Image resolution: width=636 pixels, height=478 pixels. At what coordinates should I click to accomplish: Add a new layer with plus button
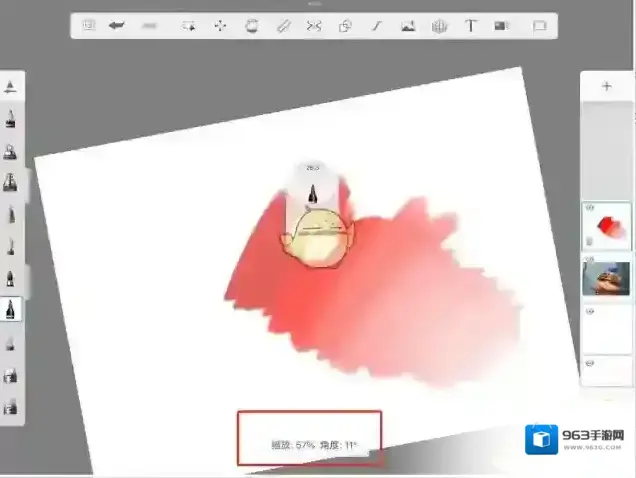(x=607, y=86)
